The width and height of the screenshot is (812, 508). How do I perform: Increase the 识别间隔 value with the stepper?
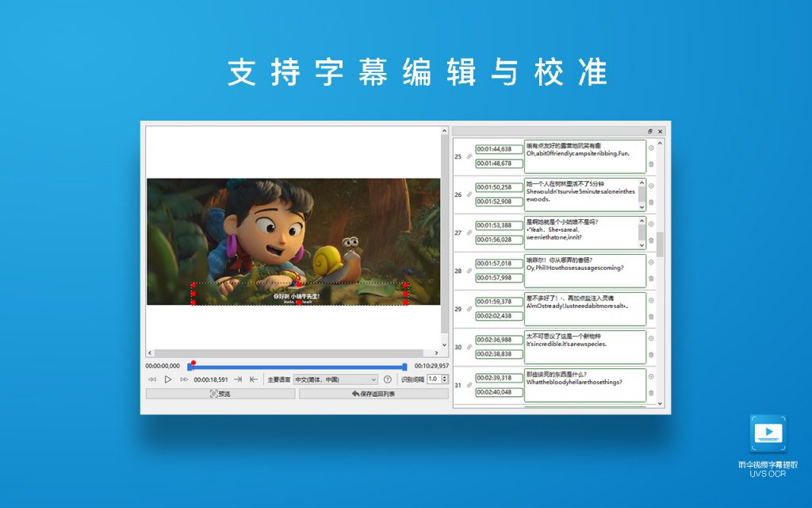pos(443,377)
